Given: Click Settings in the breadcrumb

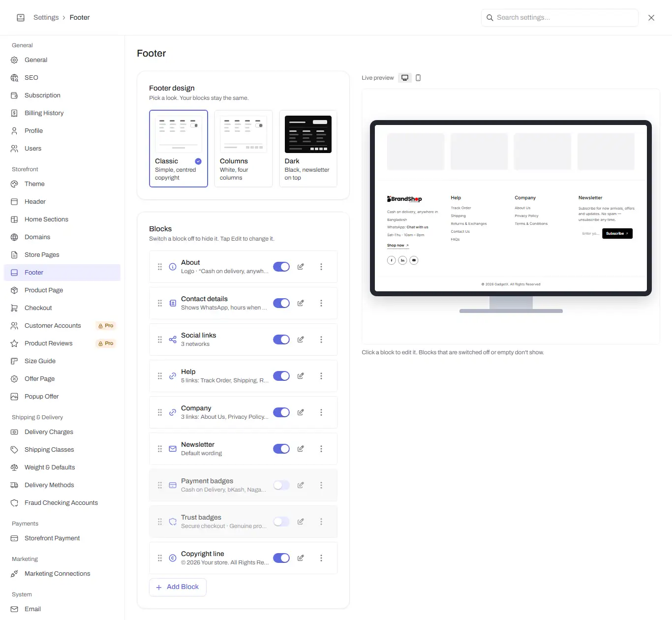Looking at the screenshot, I should (46, 17).
